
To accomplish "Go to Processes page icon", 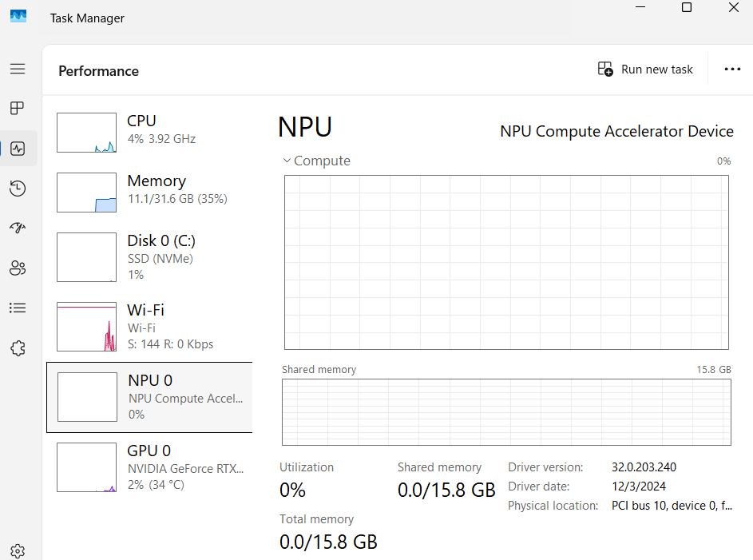I will pyautogui.click(x=18, y=108).
